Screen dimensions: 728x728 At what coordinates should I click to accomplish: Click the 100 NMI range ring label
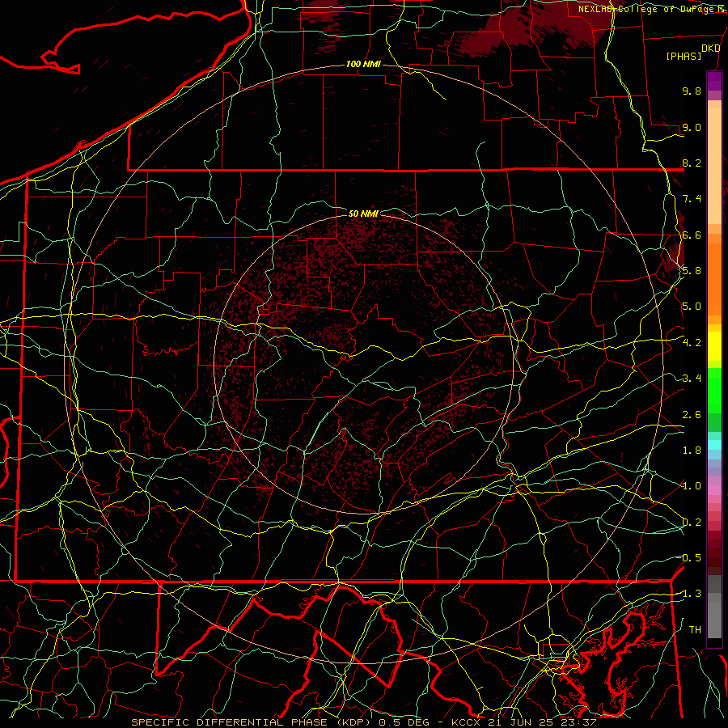(363, 64)
